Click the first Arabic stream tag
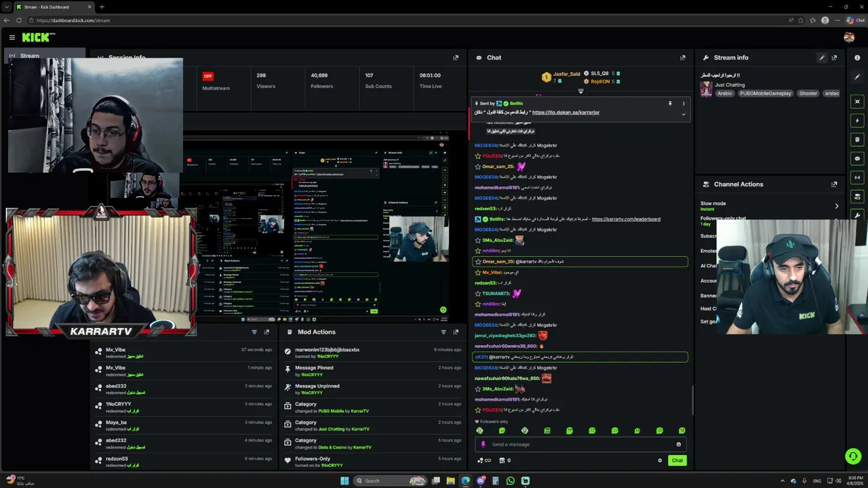Screen dimensions: 868x488 point(725,94)
